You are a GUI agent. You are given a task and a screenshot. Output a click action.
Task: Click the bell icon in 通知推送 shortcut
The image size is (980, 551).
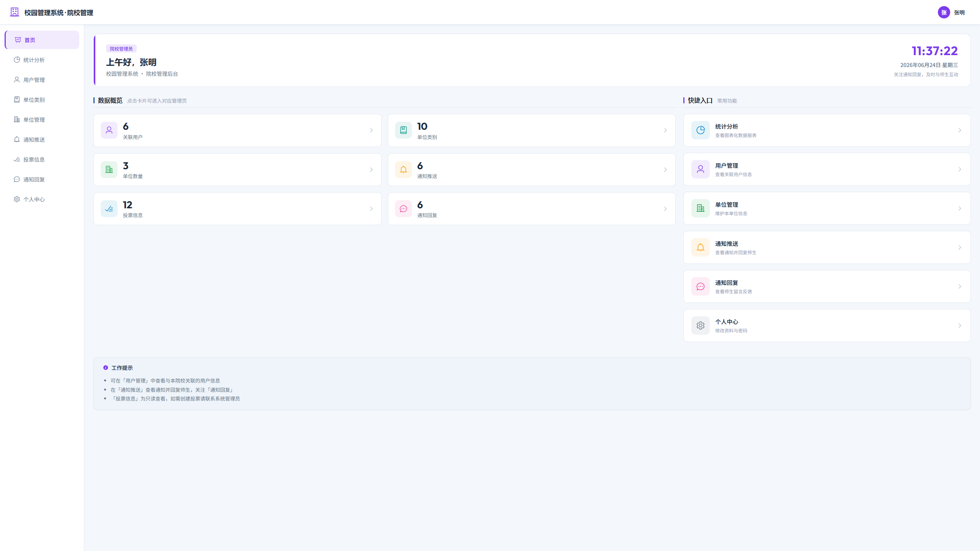701,247
